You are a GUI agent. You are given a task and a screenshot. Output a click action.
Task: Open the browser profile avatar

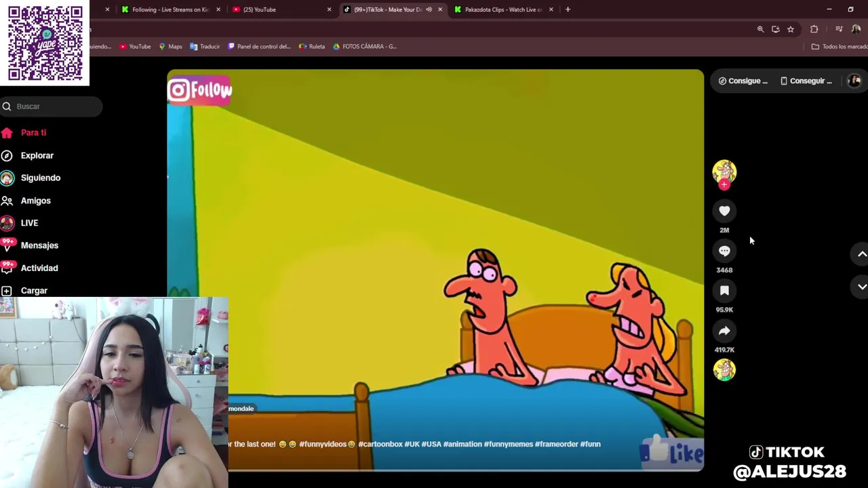pos(856,29)
